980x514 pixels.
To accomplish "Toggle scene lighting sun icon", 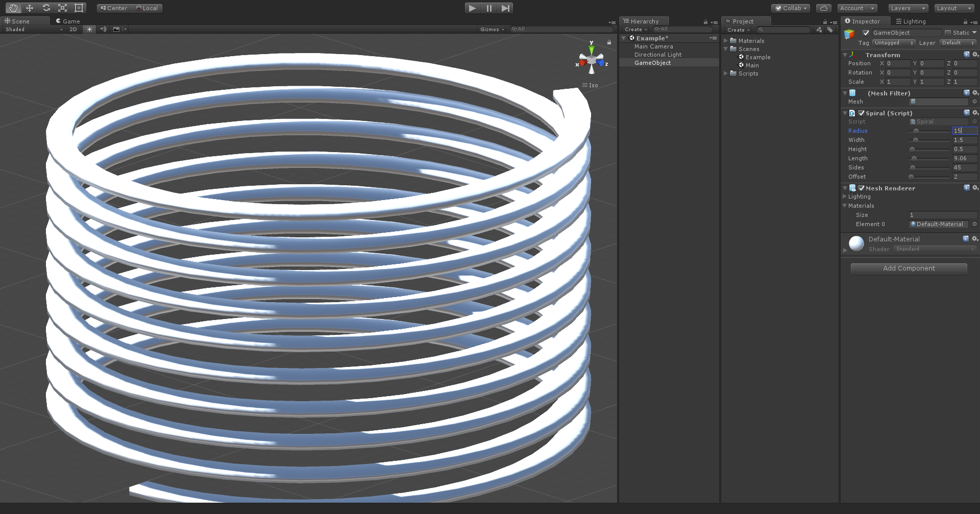I will coord(89,29).
